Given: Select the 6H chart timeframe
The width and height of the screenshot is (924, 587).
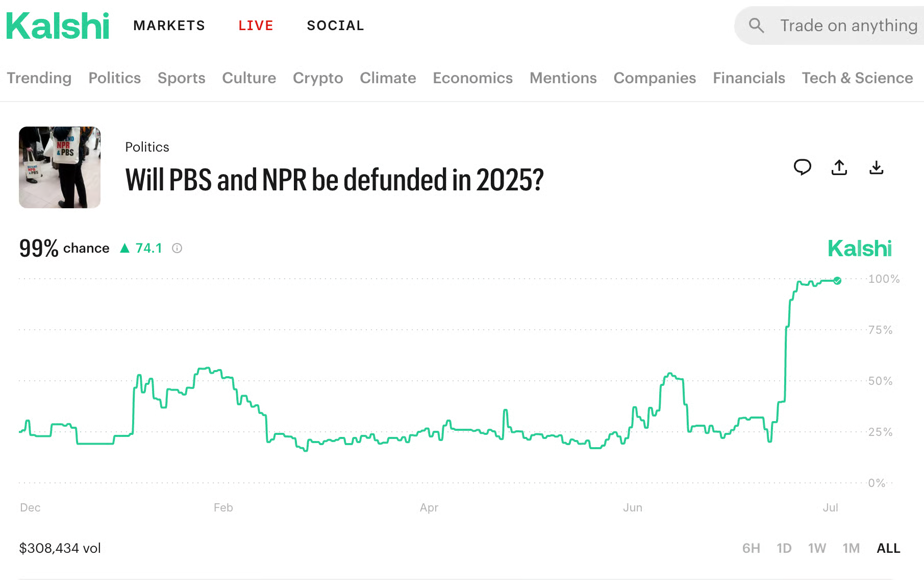Looking at the screenshot, I should 751,548.
